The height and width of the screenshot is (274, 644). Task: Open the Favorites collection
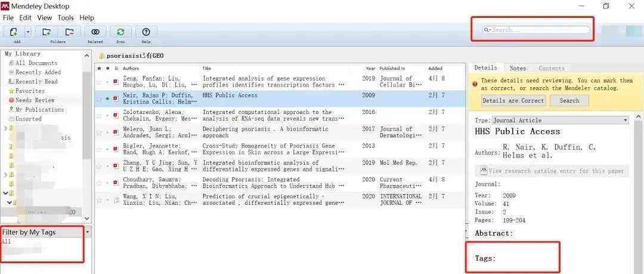pos(30,91)
